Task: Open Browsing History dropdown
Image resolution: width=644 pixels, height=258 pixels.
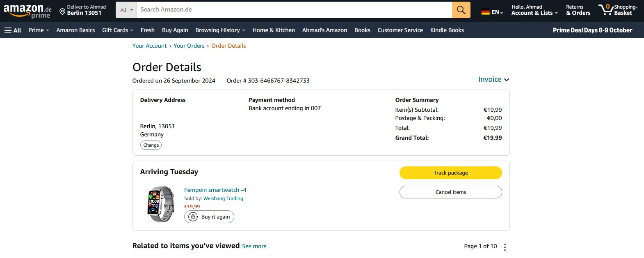Action: (x=220, y=30)
